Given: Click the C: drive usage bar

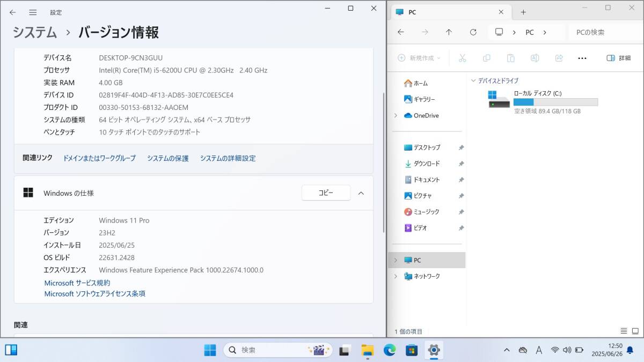Looking at the screenshot, I should coord(555,102).
